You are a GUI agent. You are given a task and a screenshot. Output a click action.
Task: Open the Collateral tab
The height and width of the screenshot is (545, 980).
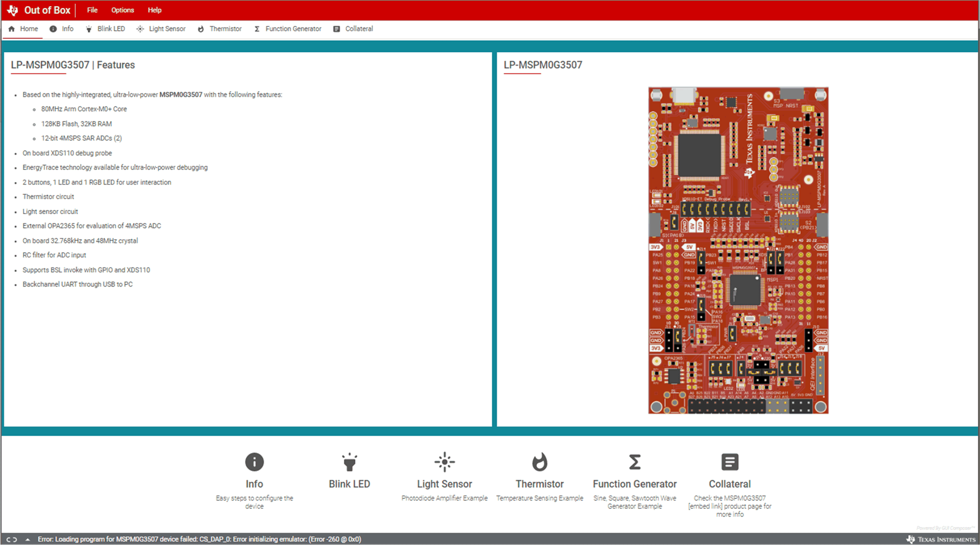(x=353, y=29)
